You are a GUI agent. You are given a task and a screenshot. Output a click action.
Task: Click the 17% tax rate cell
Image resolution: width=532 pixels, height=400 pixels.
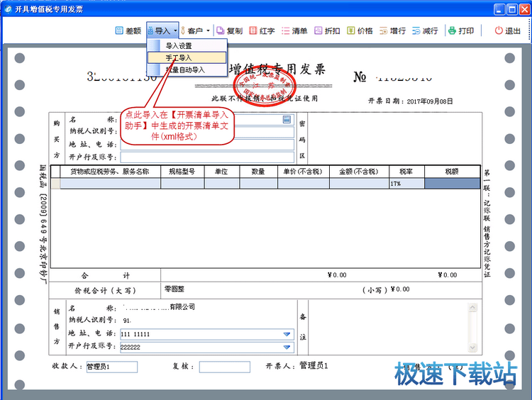tap(407, 184)
